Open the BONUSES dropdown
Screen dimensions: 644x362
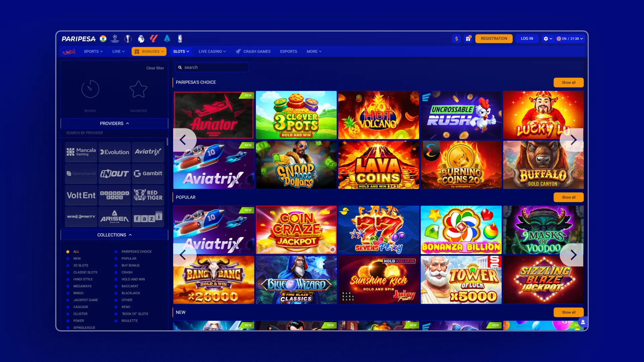point(149,52)
